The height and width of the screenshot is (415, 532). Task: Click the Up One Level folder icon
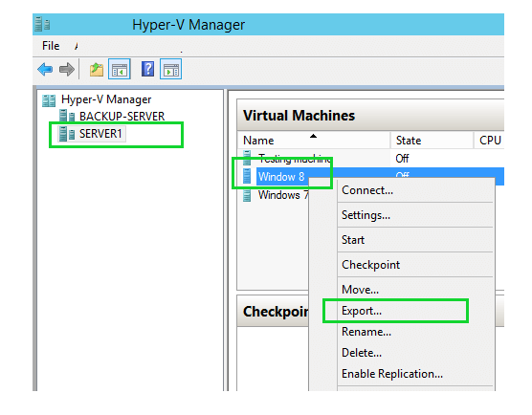coord(97,70)
